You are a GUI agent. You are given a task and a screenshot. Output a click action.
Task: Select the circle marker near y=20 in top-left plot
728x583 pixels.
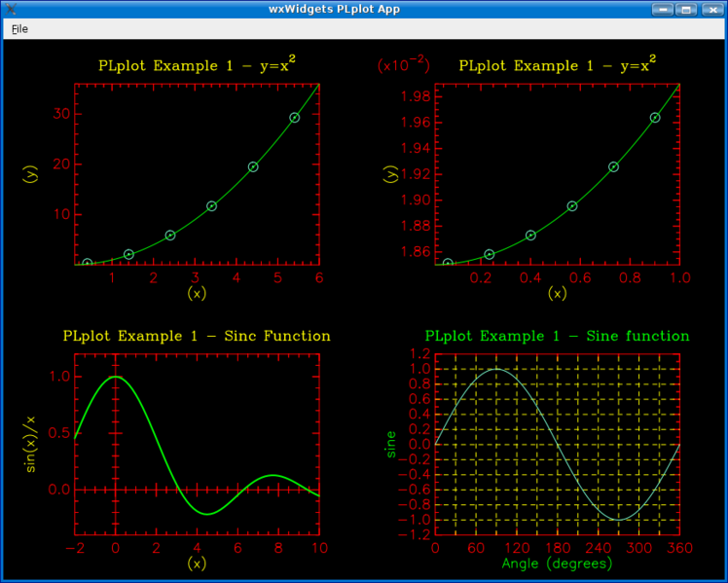pyautogui.click(x=253, y=166)
